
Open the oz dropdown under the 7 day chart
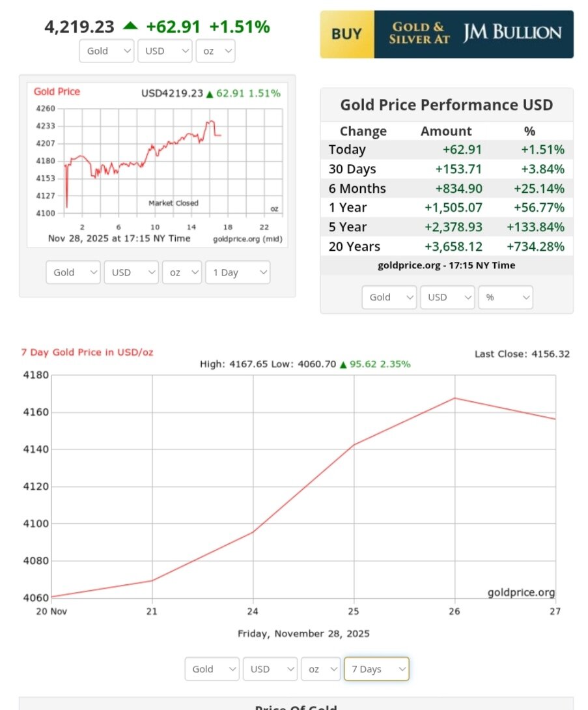click(321, 669)
